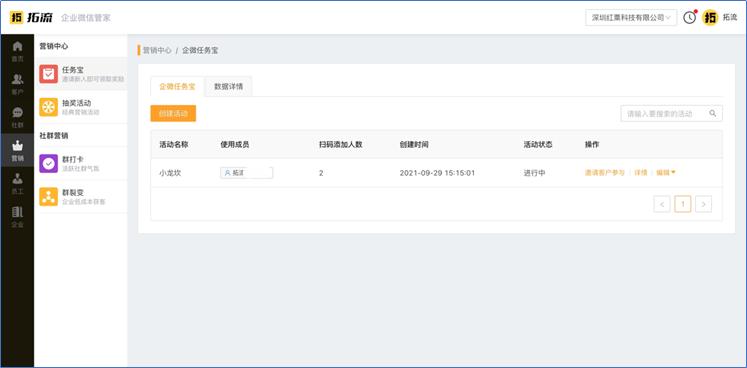Image resolution: width=747 pixels, height=368 pixels.
Task: Open the clock notifications icon
Action: click(690, 18)
